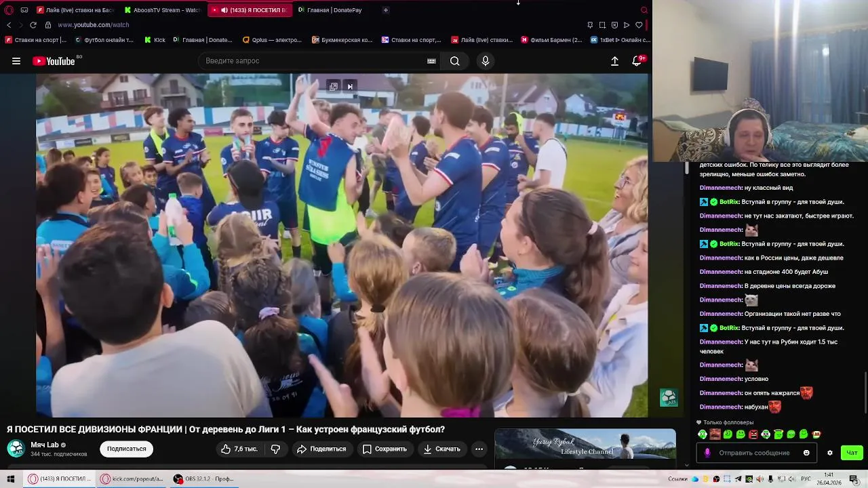Open the 1xBet Онлайн bookmark
Screen dimensions: 868x488
[x=620, y=40]
